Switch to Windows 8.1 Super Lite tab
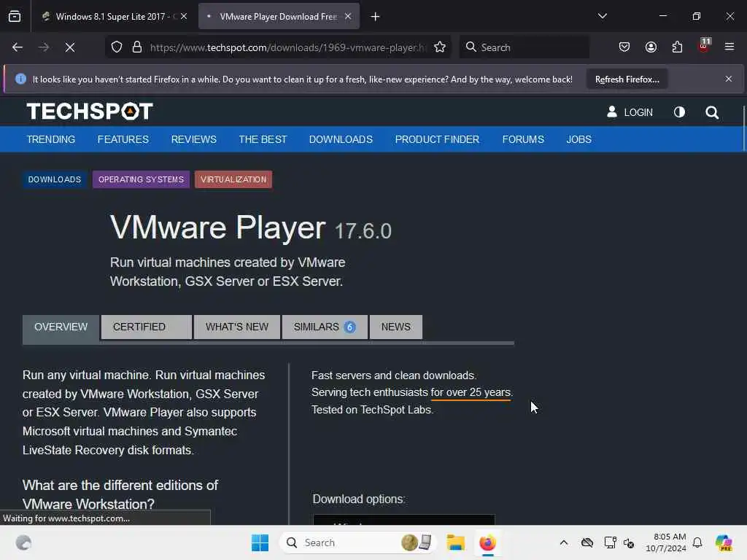Screen dimensions: 747x560 click(x=115, y=16)
